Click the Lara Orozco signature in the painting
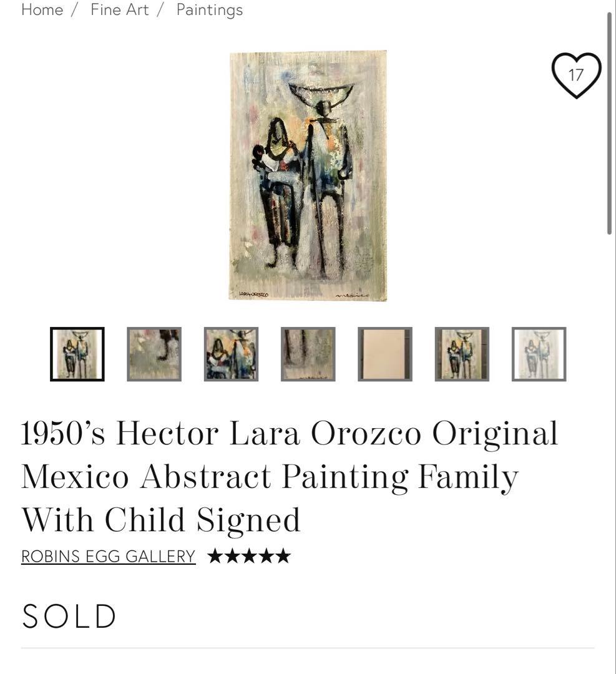 point(254,294)
